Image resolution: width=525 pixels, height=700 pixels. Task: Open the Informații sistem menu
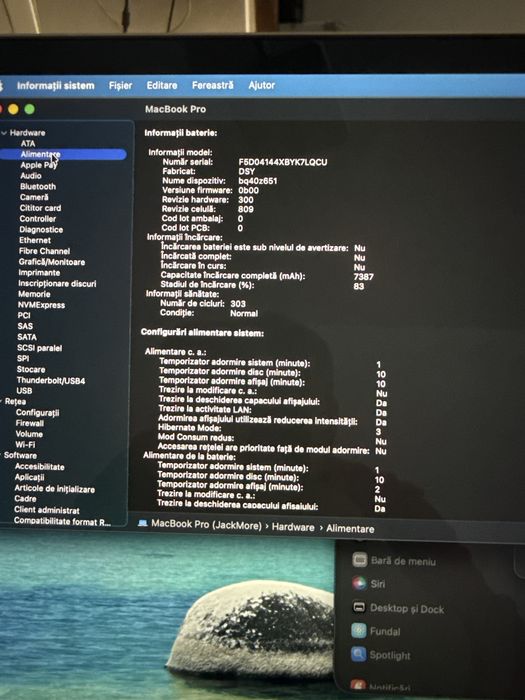pos(55,85)
